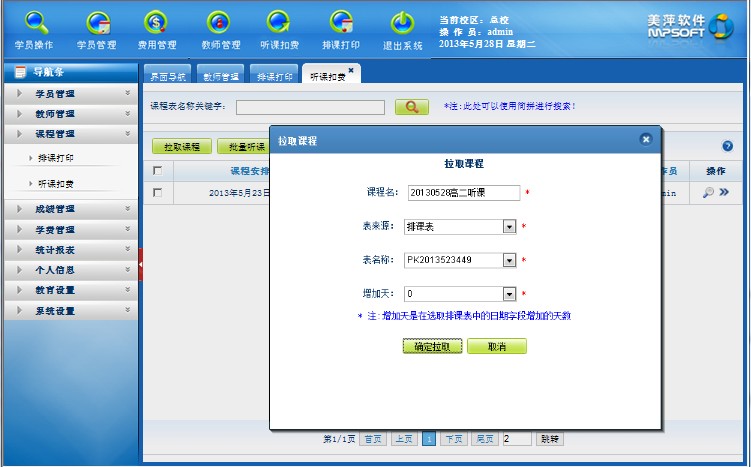Image resolution: width=751 pixels, height=467 pixels.
Task: Click the 确定拉取 button
Action: click(432, 346)
